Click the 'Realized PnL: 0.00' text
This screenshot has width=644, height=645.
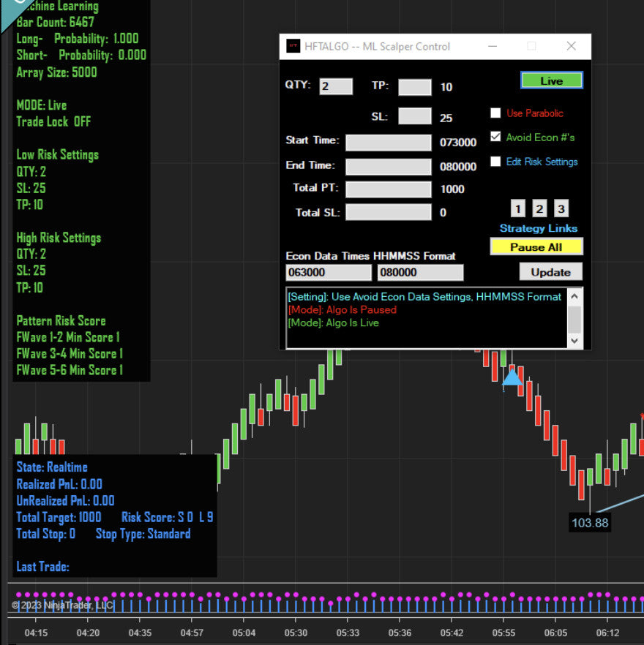tap(59, 484)
